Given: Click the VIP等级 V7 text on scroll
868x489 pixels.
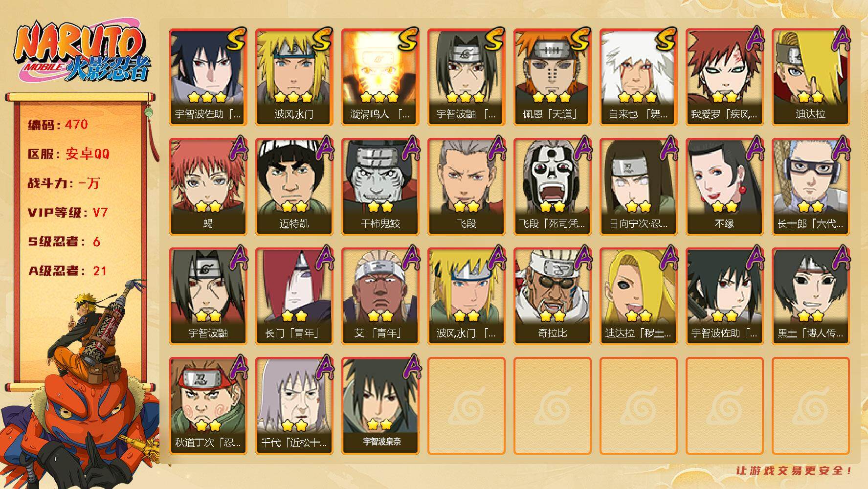Looking at the screenshot, I should (67, 213).
